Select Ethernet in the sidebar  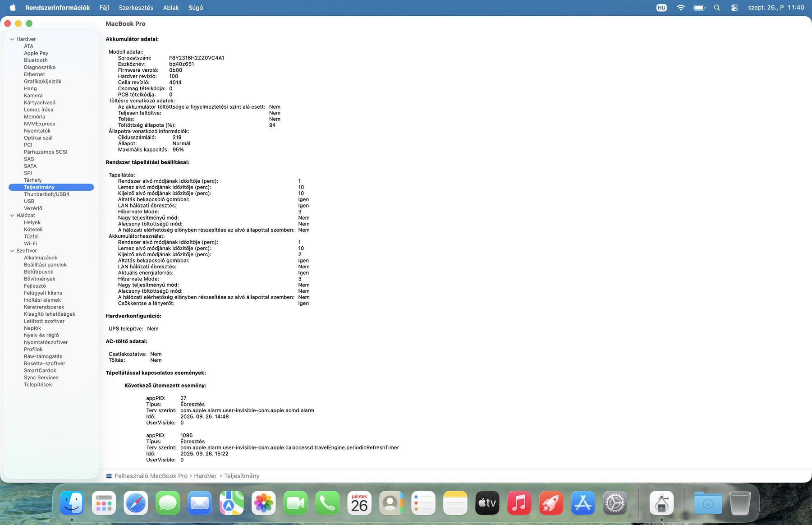click(34, 74)
